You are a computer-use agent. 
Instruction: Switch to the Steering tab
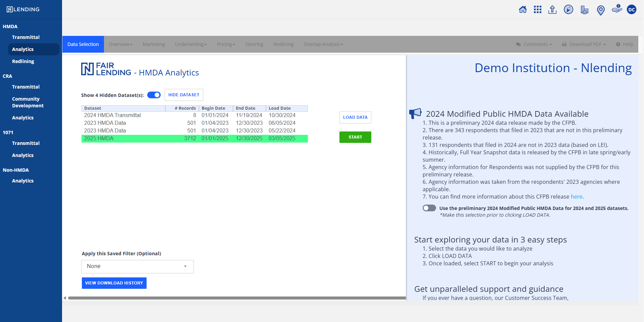click(x=254, y=44)
